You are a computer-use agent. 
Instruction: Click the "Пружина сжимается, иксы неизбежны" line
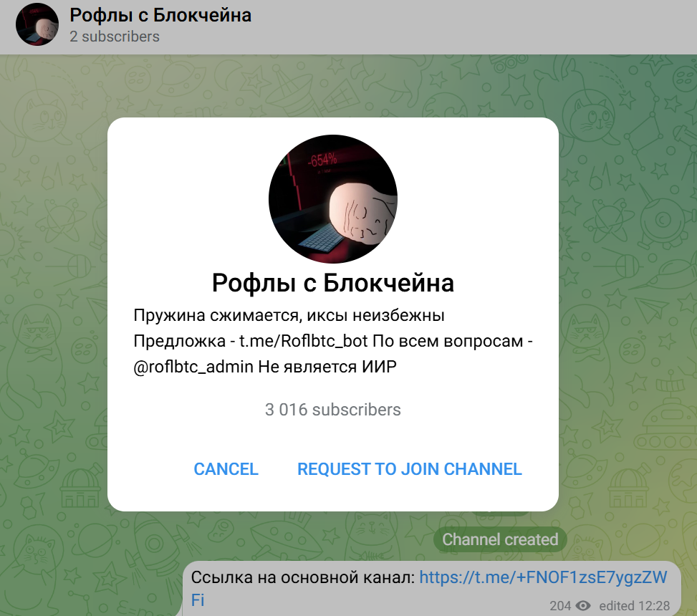[x=289, y=315]
